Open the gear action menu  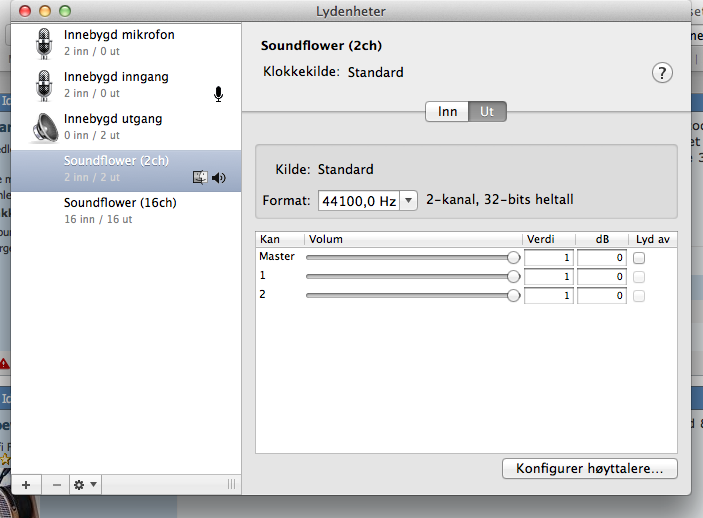click(85, 485)
